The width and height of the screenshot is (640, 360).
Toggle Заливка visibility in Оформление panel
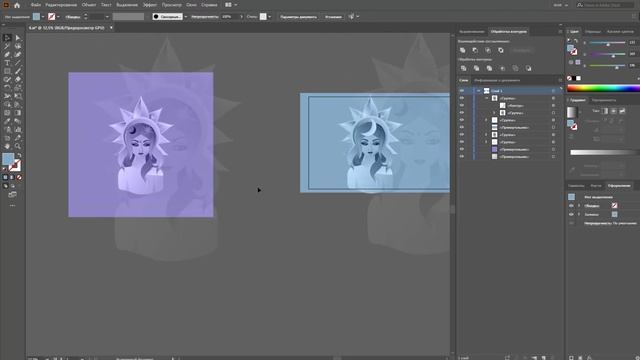571,214
